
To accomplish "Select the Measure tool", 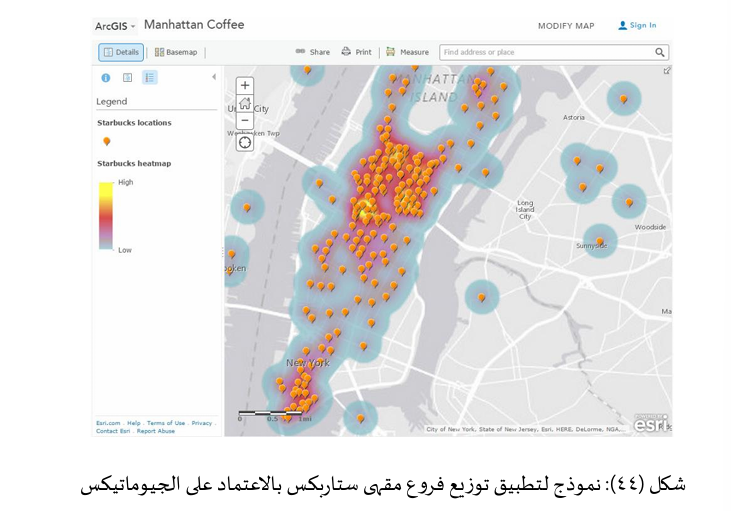I will [407, 52].
